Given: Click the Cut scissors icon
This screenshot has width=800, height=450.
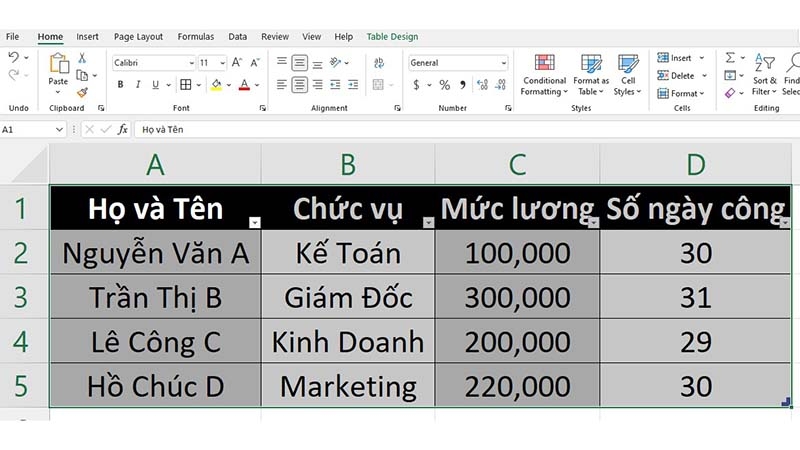Looking at the screenshot, I should (x=82, y=58).
